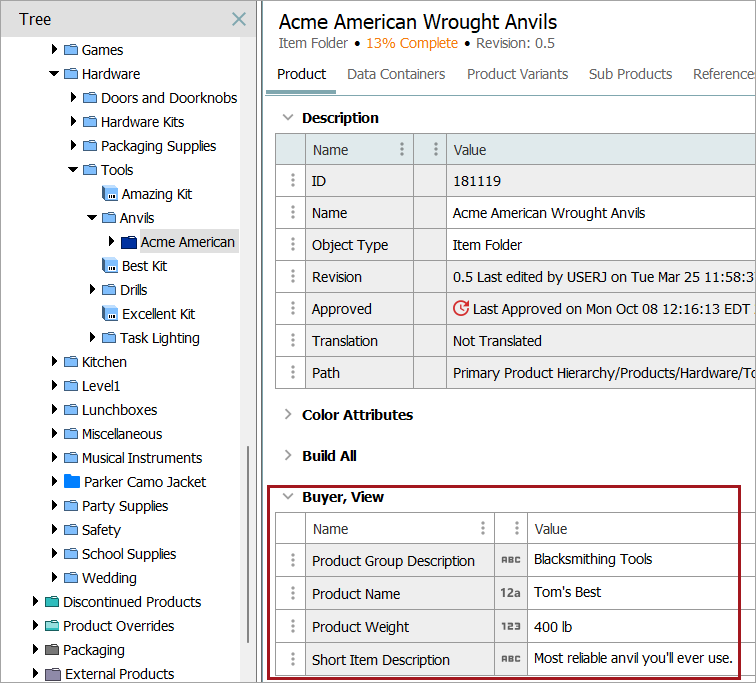Select Musical Instruments in the tree
Screen dimensions: 756x683
pyautogui.click(x=141, y=458)
